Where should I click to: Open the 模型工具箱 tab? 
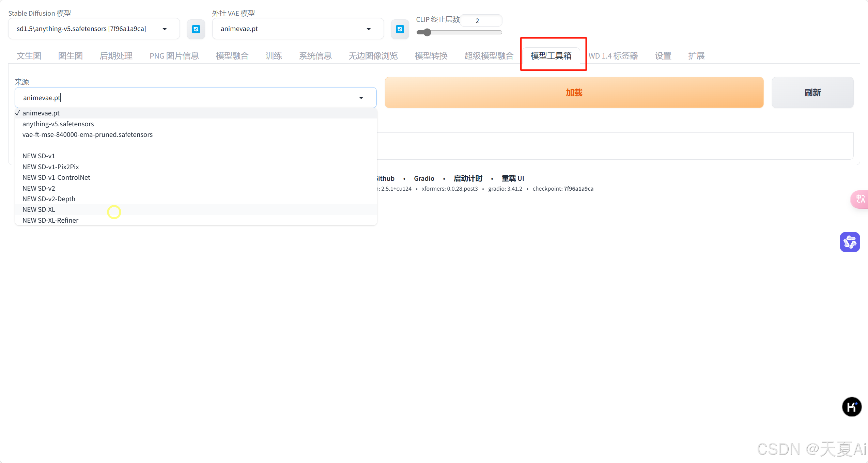pos(551,56)
